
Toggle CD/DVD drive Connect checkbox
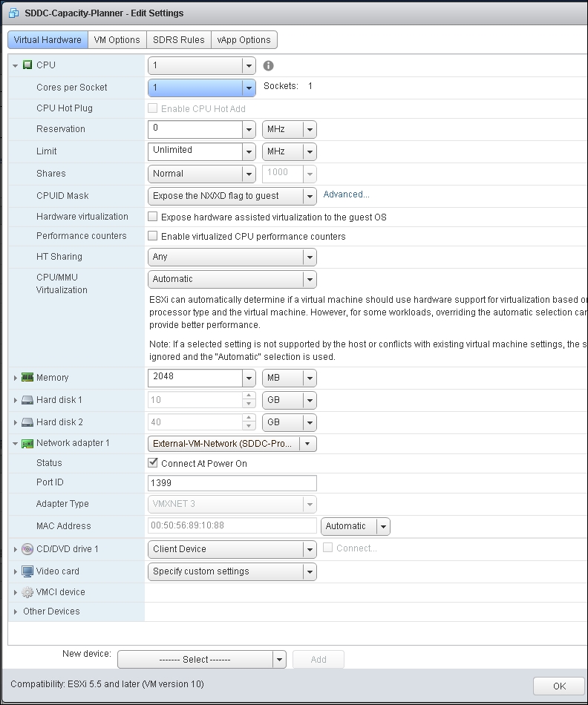point(328,548)
